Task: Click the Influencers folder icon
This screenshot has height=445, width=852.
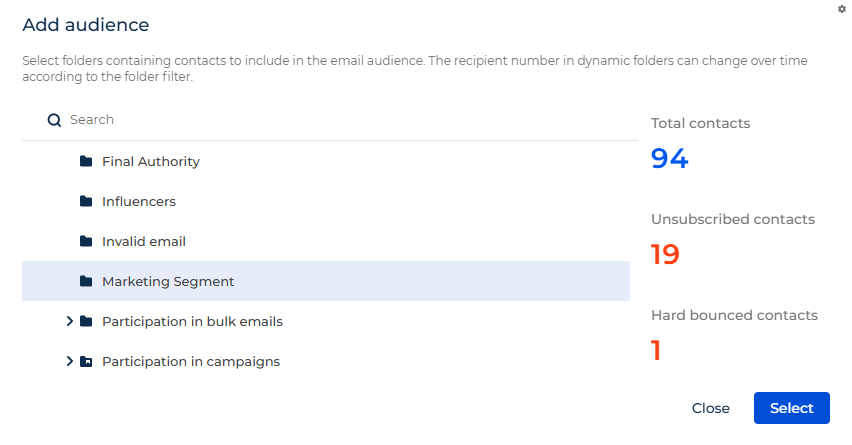Action: tap(86, 201)
